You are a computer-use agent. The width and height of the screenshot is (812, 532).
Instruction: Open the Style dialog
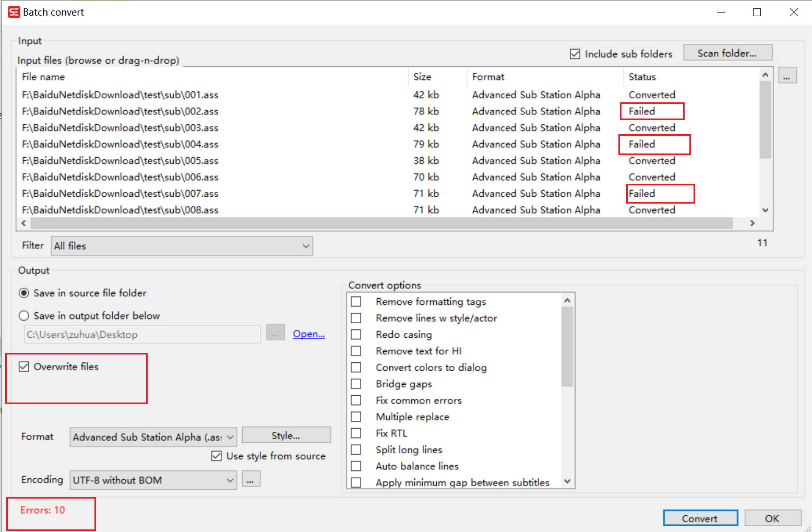click(286, 434)
